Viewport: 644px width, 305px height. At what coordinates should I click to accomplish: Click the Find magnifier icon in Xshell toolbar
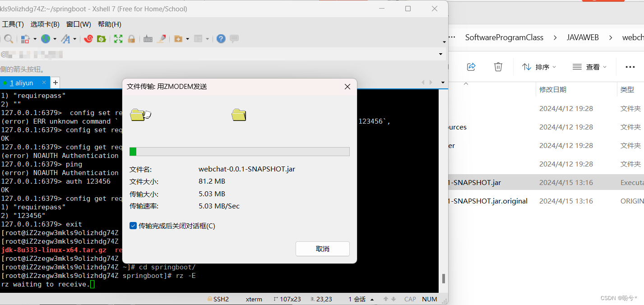tap(8, 39)
